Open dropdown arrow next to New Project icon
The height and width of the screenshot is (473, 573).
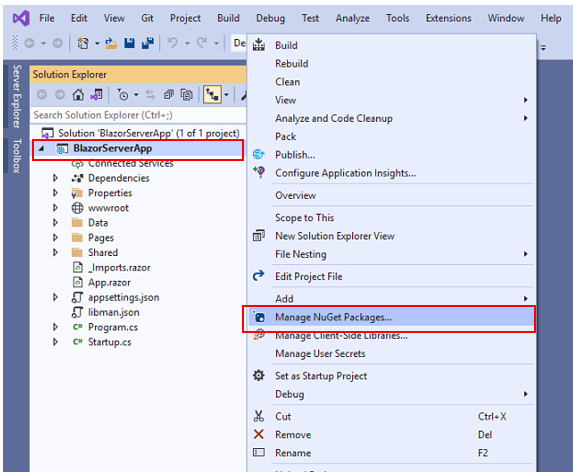97,44
